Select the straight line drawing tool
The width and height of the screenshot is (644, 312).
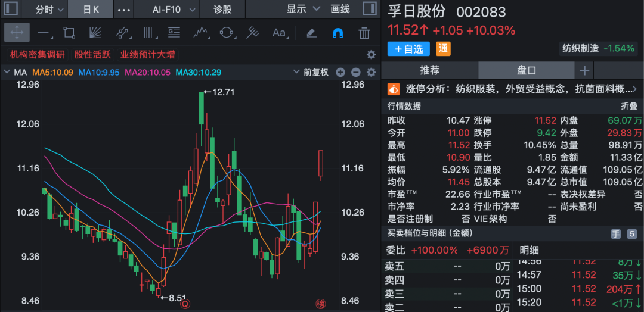(44, 32)
